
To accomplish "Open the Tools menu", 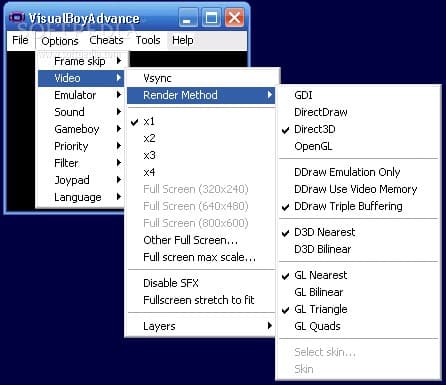I will click(148, 40).
